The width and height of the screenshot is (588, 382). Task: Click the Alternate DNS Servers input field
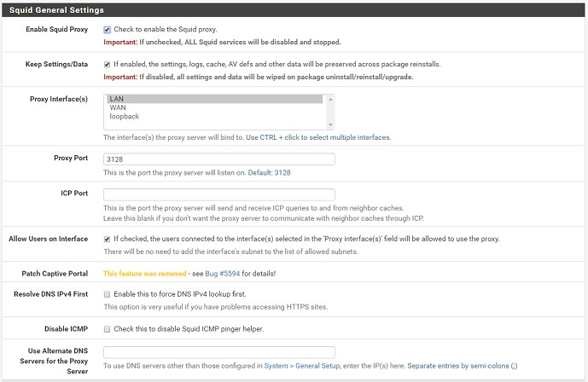click(x=219, y=352)
